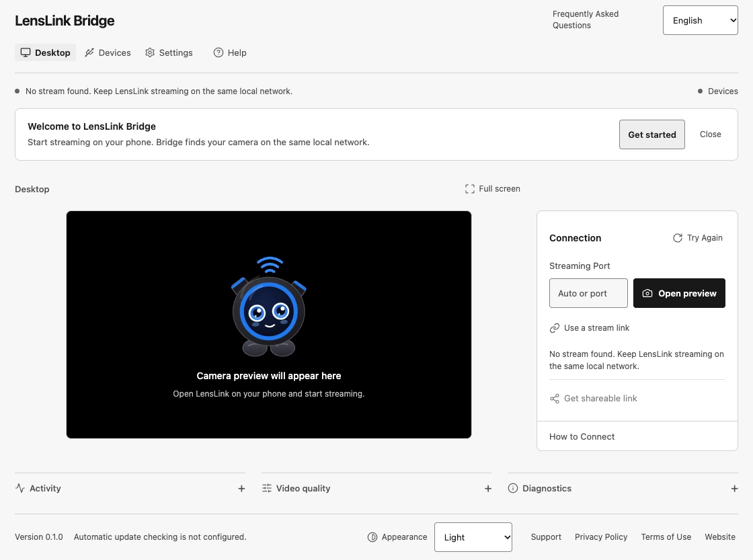Screen dimensions: 753x560
Task: Open the Terms of Use link
Action: click(x=666, y=537)
